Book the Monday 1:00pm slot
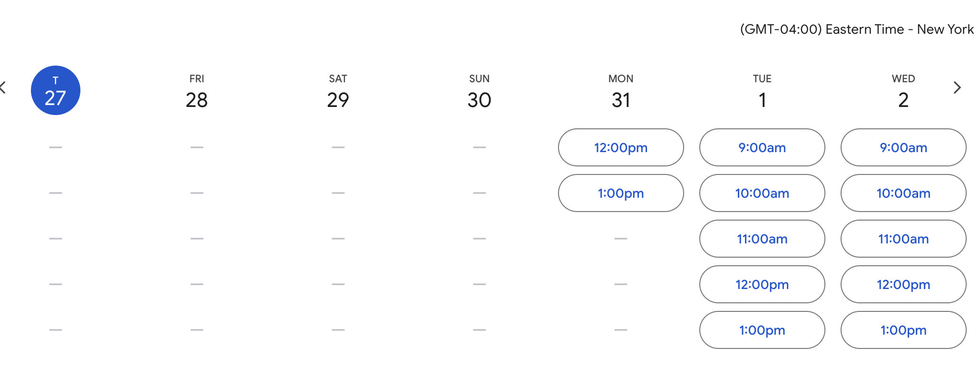The image size is (980, 367). 621,193
